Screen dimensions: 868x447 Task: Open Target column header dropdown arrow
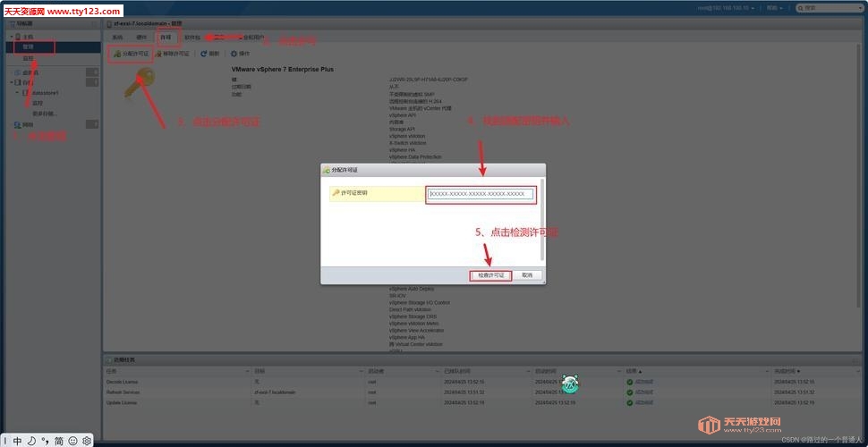coord(362,371)
